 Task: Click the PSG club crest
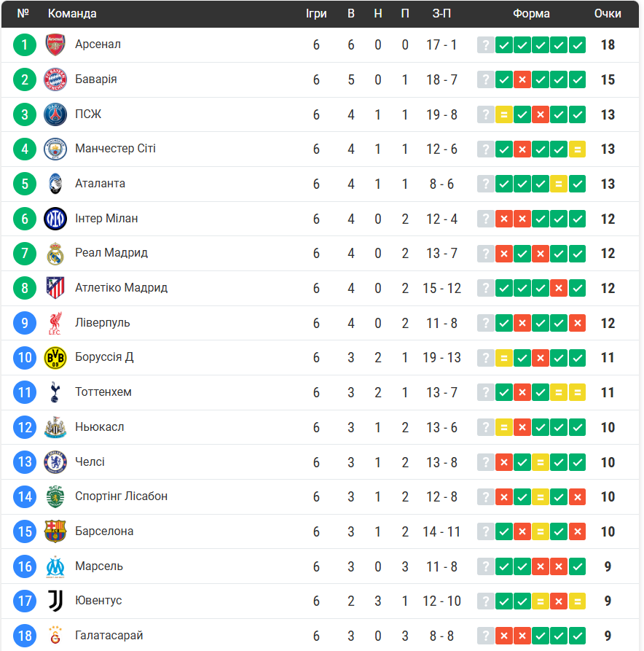pos(55,114)
